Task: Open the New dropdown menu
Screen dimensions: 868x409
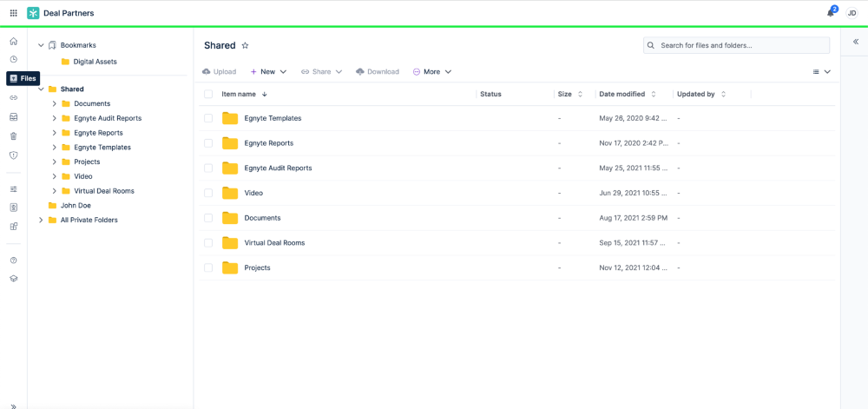Action: (268, 72)
